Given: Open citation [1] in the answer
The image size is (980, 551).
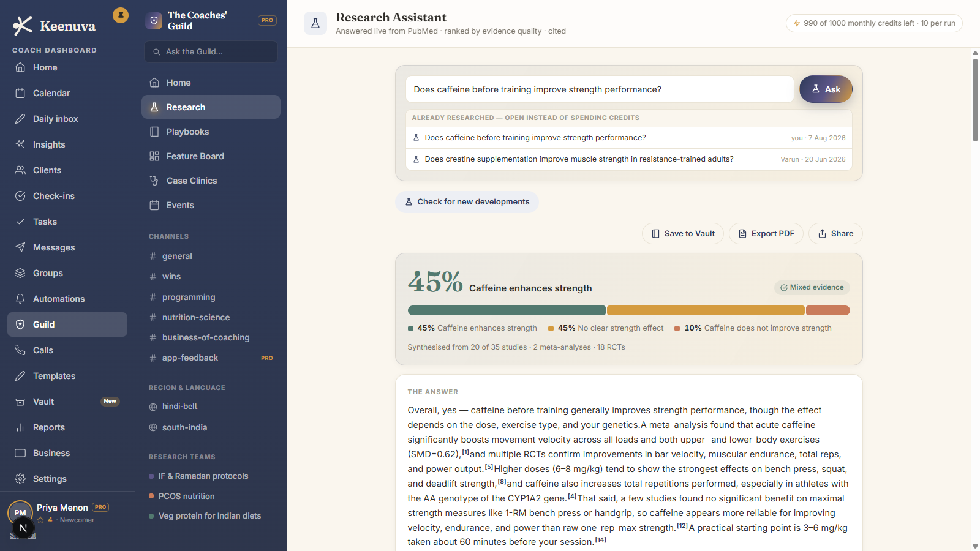Looking at the screenshot, I should [x=466, y=452].
